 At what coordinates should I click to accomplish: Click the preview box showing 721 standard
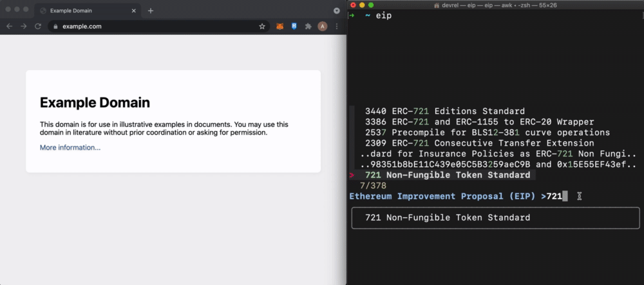(496, 217)
